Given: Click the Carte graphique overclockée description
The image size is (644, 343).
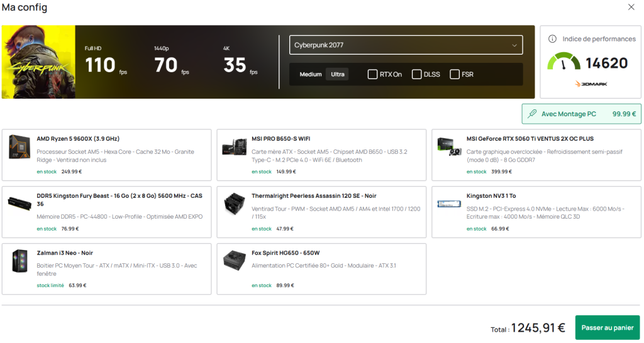Looking at the screenshot, I should click(x=544, y=156).
